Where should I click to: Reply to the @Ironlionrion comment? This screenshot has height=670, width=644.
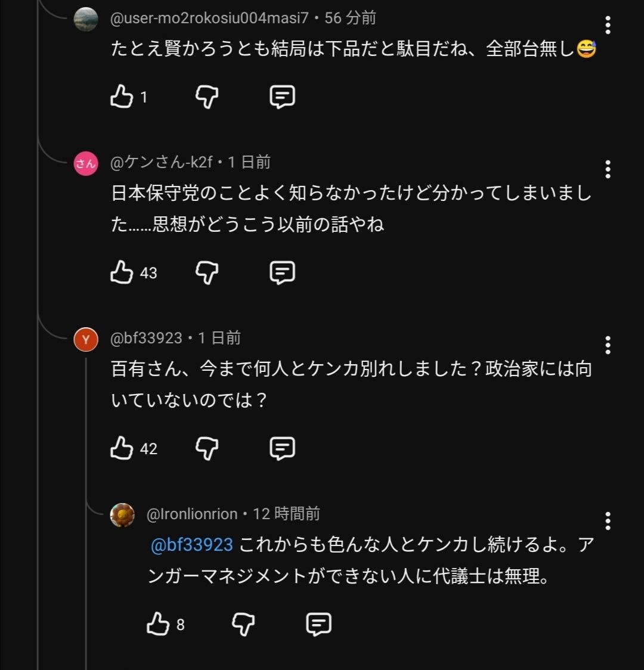click(x=318, y=624)
